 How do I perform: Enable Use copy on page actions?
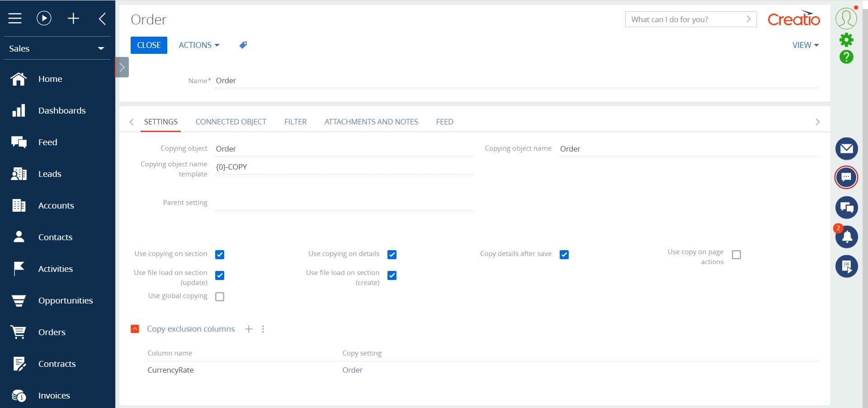[736, 255]
